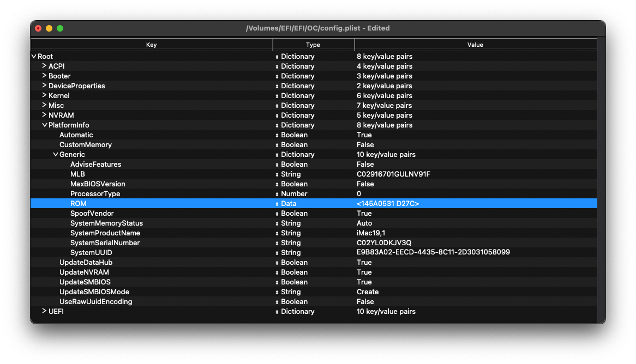Click the green zoom window button
636x364 pixels.
tap(60, 28)
